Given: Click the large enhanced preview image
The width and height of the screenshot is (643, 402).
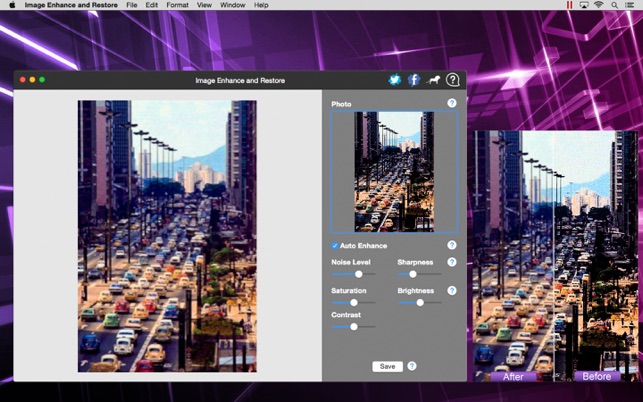Looking at the screenshot, I should [x=167, y=236].
